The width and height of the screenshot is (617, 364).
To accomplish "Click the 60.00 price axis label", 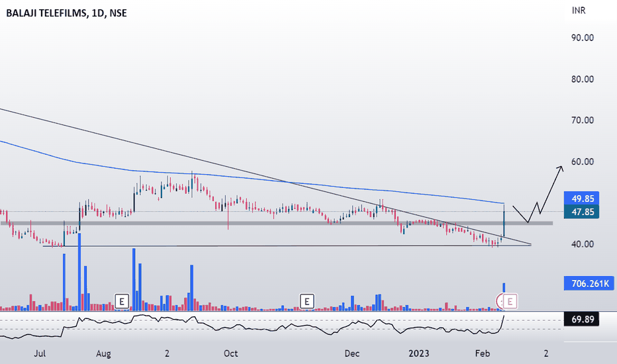I will (583, 161).
